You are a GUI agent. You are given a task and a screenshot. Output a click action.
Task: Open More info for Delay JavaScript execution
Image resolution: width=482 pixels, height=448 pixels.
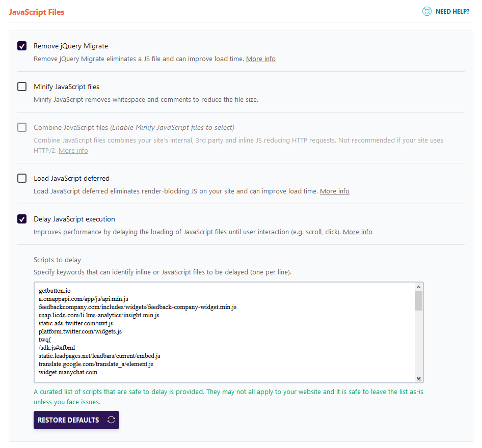(357, 232)
